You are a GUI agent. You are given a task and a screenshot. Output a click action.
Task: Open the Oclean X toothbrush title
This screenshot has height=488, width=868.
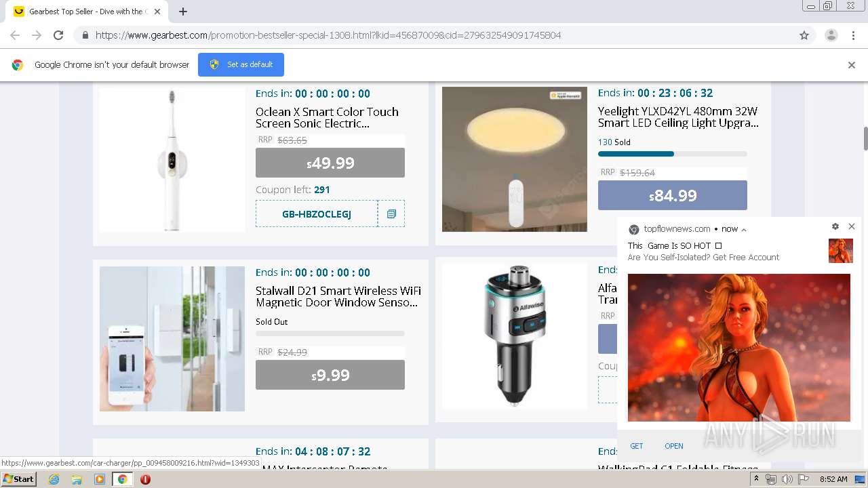pos(327,117)
